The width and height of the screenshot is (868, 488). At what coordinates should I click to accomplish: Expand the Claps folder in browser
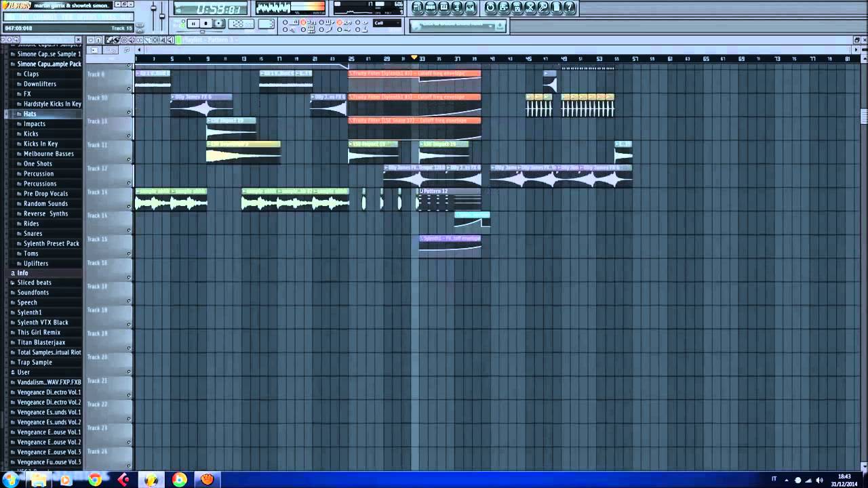coord(31,74)
